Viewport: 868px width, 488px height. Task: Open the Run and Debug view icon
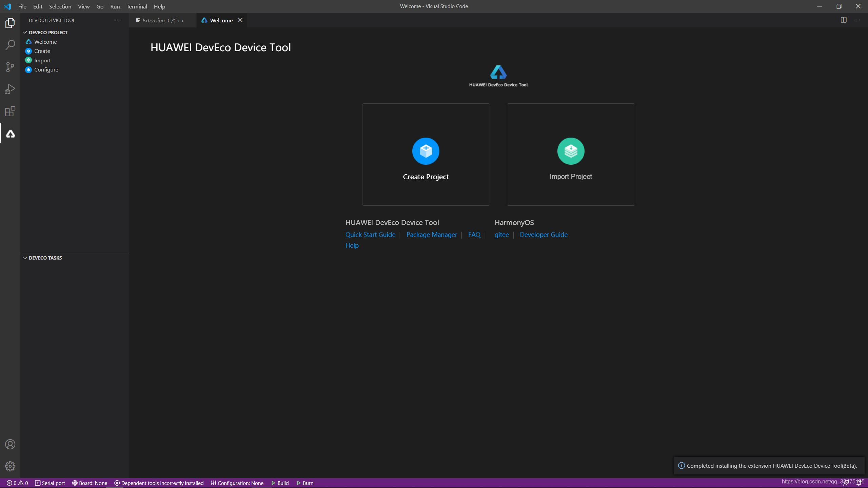click(x=10, y=89)
